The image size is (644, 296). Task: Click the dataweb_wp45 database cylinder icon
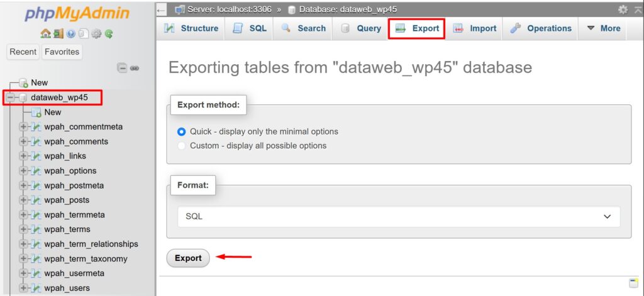[x=23, y=97]
